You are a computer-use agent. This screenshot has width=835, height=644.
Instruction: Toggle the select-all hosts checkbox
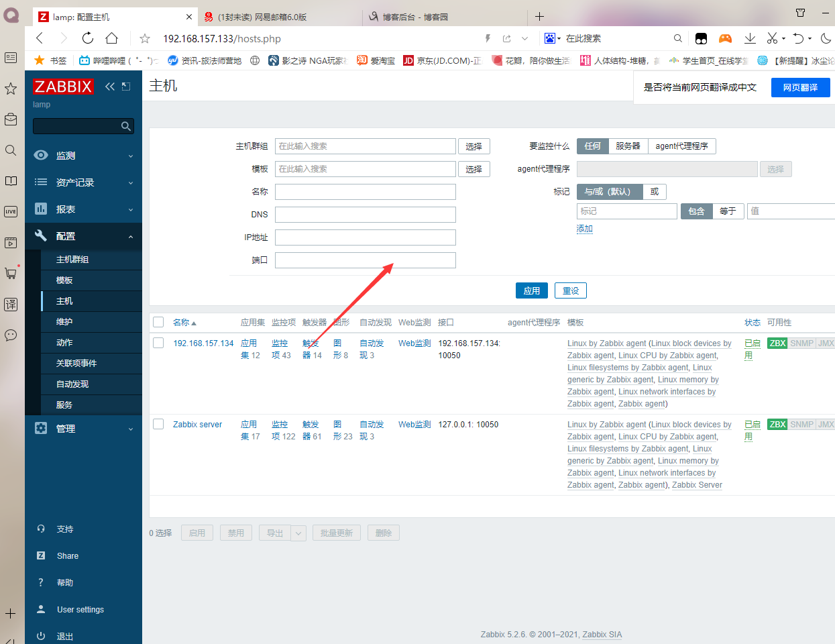(158, 322)
